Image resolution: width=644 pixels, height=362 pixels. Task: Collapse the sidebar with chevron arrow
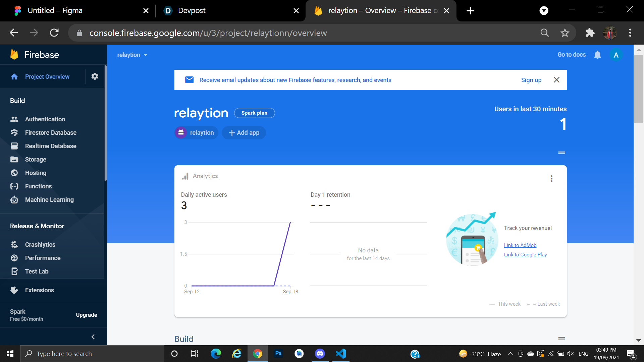[93, 337]
